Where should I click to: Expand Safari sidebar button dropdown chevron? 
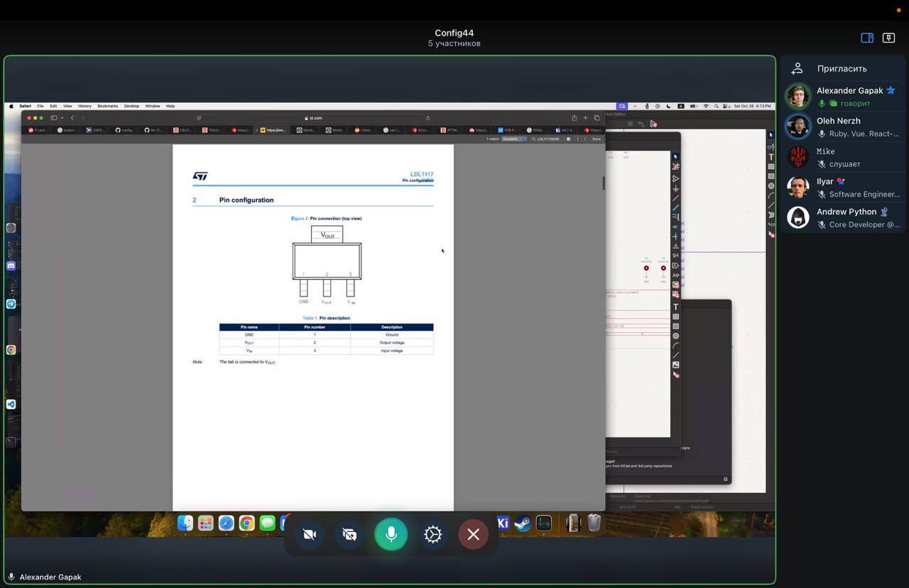(62, 118)
